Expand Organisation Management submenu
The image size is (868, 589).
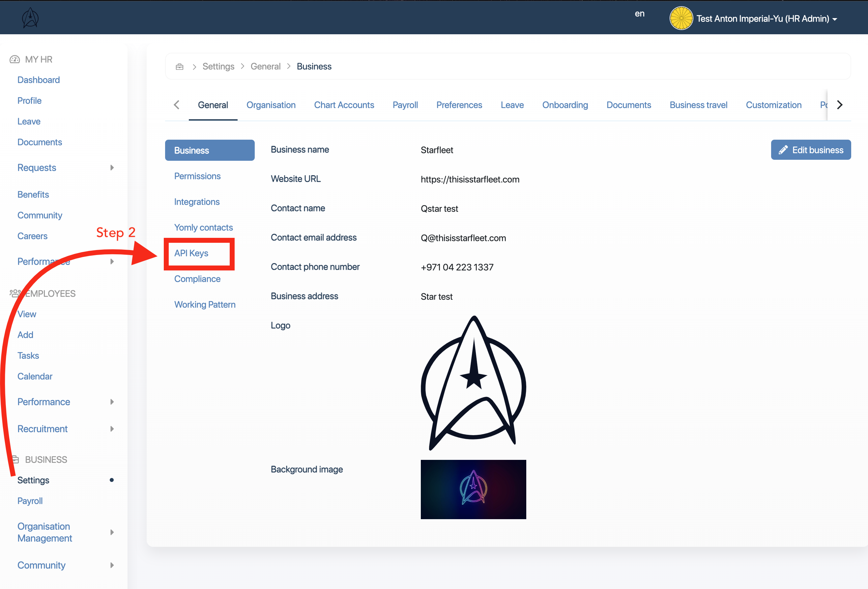[112, 532]
